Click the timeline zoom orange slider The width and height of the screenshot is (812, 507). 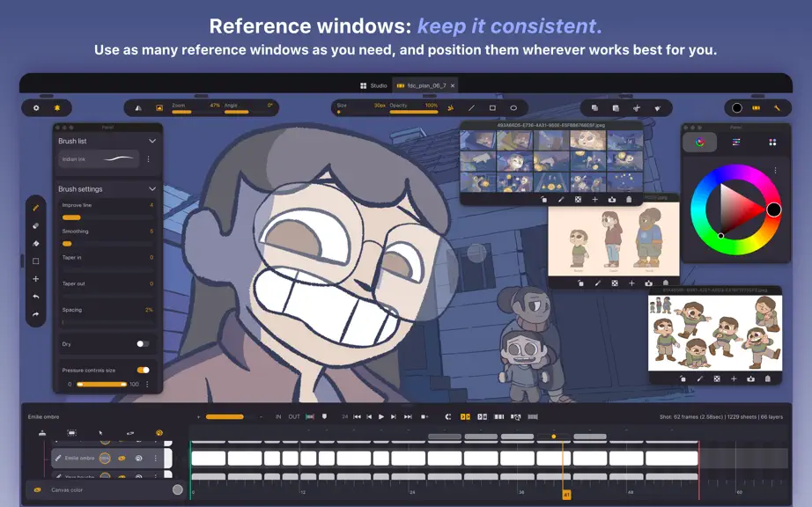click(225, 417)
